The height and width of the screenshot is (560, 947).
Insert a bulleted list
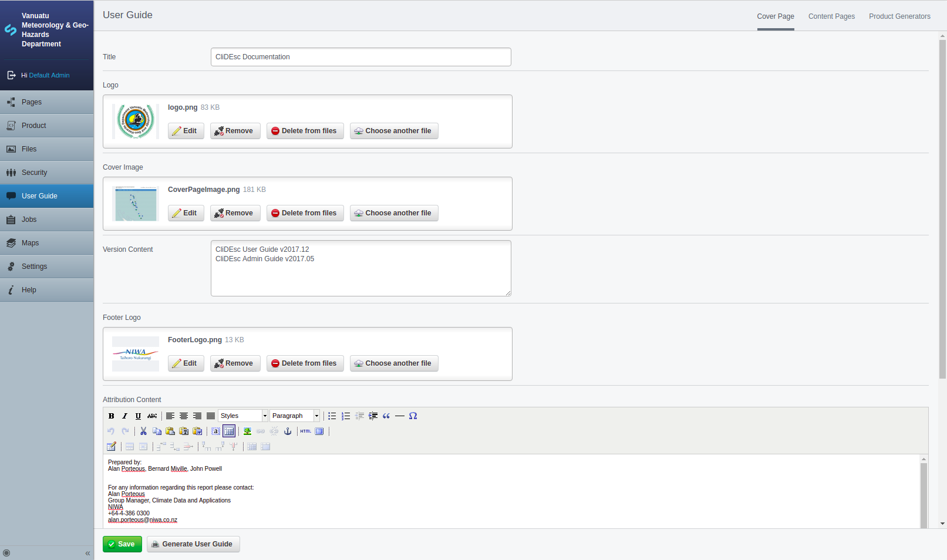click(332, 416)
